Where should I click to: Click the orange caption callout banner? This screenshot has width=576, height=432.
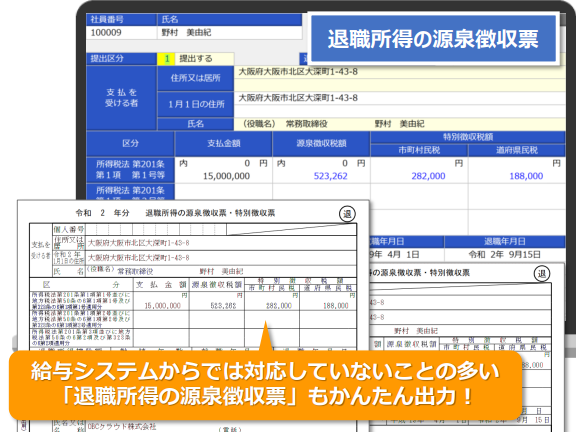coord(265,385)
